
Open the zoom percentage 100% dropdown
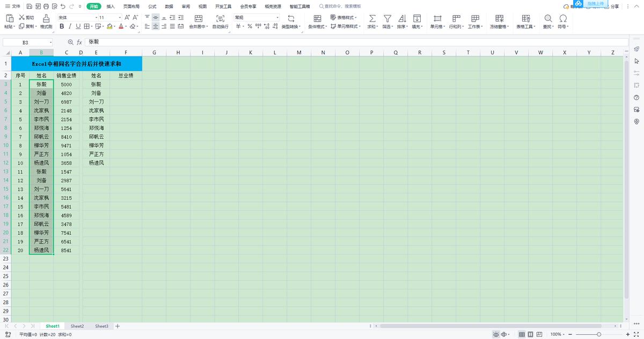[x=557, y=334]
